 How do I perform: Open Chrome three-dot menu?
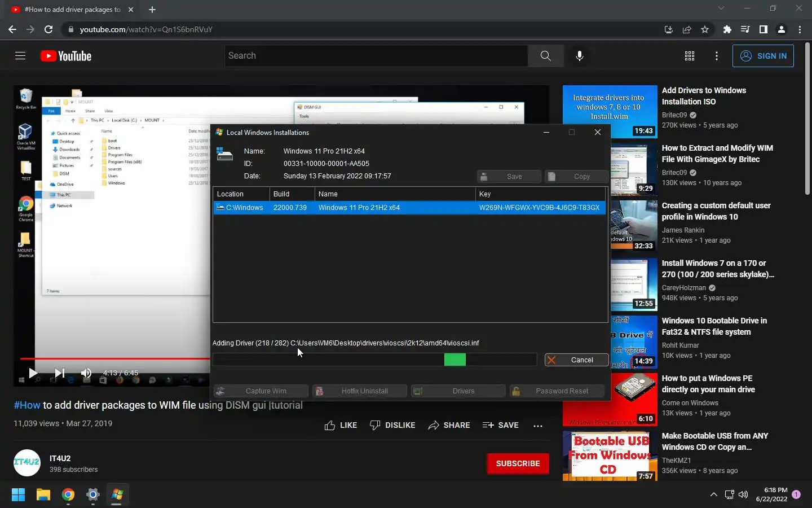pyautogui.click(x=800, y=29)
